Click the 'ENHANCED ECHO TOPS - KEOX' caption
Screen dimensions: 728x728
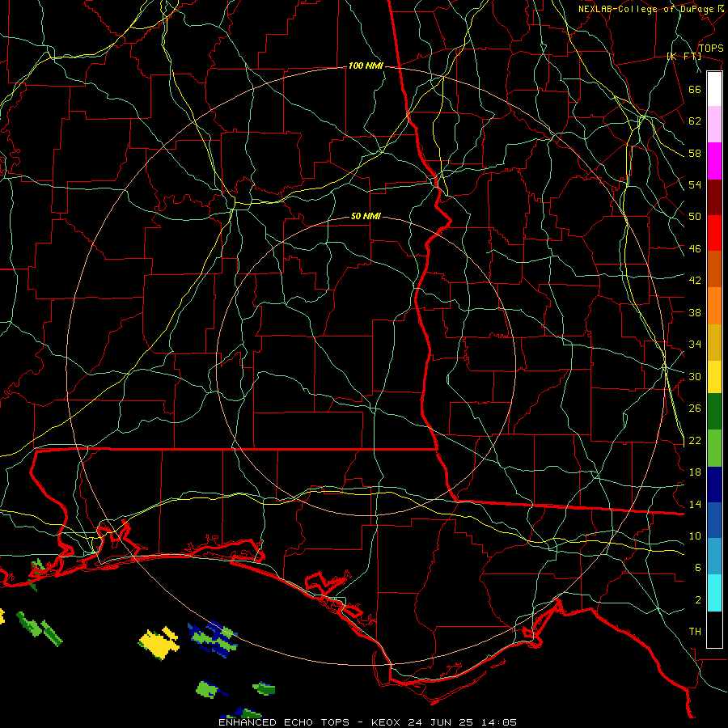point(309,722)
